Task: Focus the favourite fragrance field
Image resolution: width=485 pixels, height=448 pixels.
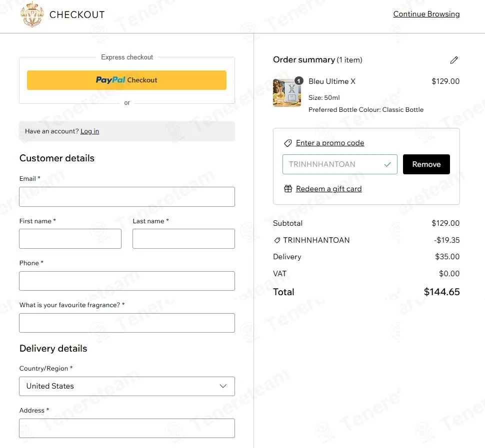Action: pyautogui.click(x=127, y=323)
